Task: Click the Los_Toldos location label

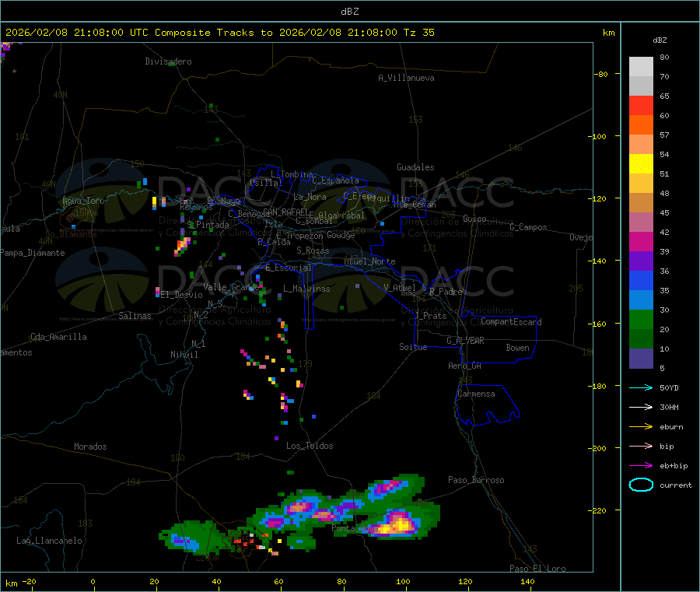Action: coord(310,446)
